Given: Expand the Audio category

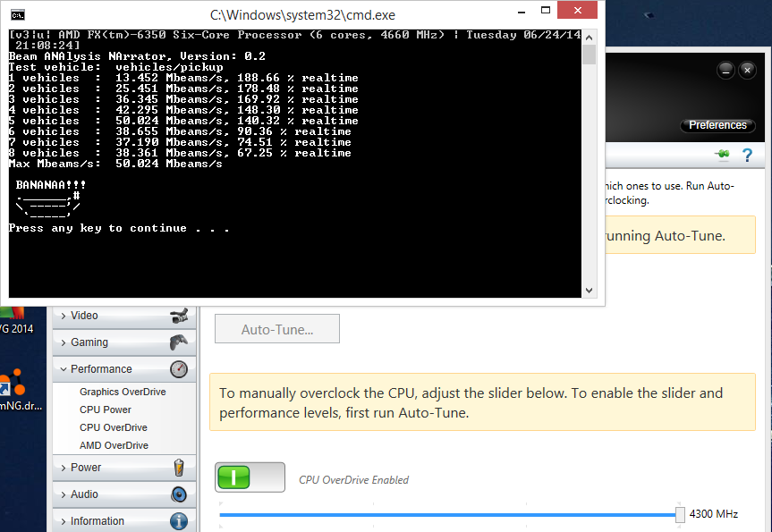Looking at the screenshot, I should click(x=124, y=494).
